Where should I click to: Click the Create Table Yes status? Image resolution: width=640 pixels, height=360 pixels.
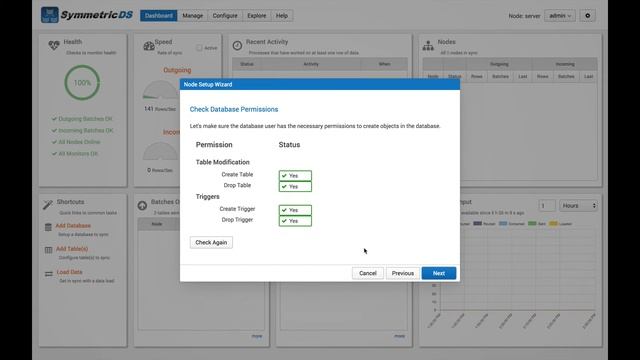click(x=295, y=176)
